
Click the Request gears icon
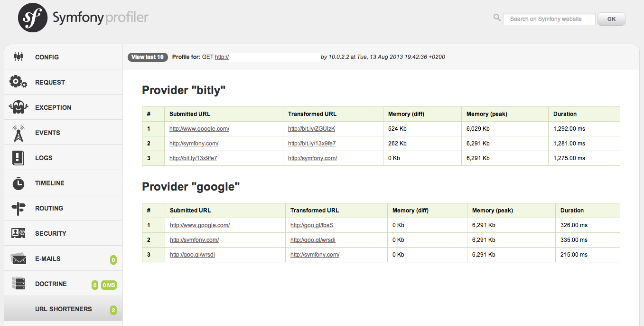(x=19, y=82)
